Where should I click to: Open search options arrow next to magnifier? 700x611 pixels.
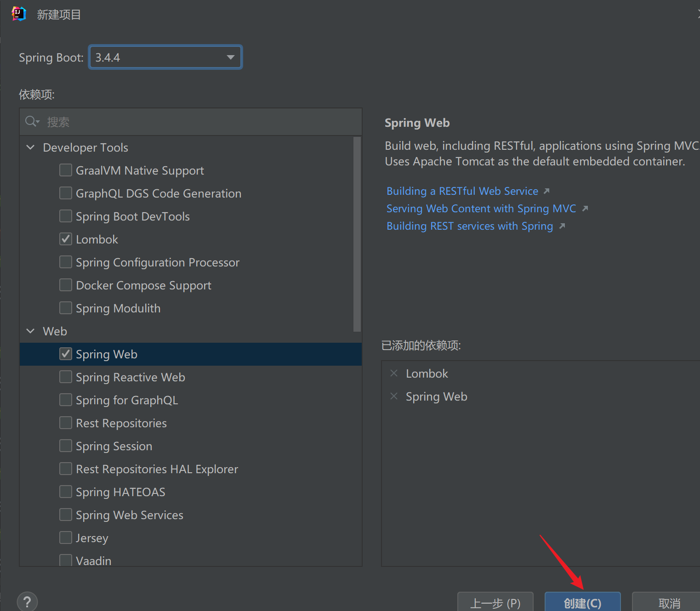point(38,122)
